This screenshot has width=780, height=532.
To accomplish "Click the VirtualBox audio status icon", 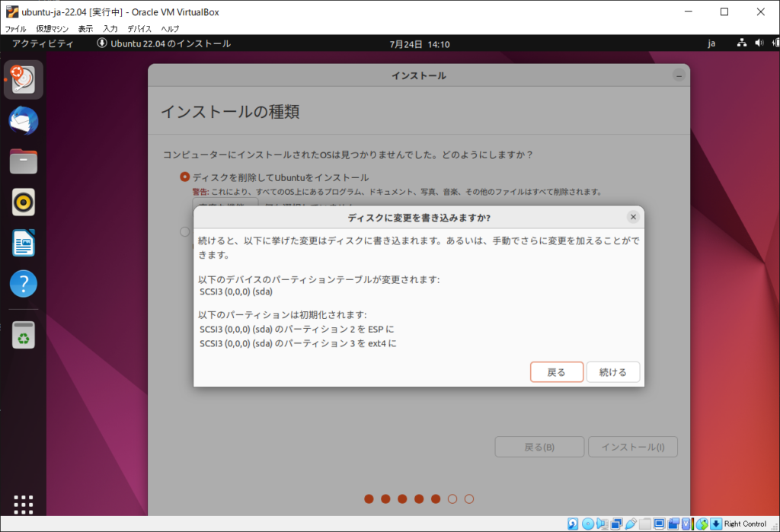I will (x=602, y=524).
